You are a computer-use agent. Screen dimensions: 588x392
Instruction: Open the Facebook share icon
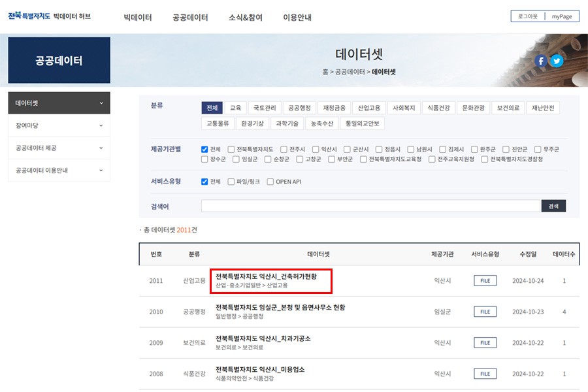(541, 61)
